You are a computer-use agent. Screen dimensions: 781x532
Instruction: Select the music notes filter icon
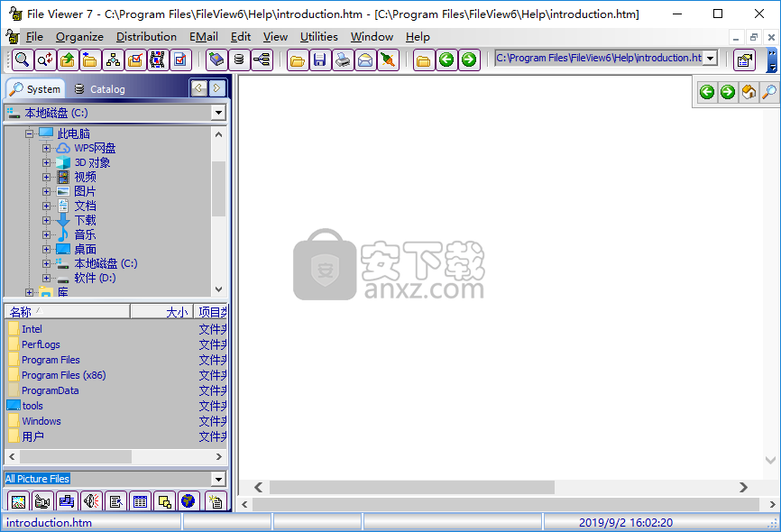click(x=67, y=501)
